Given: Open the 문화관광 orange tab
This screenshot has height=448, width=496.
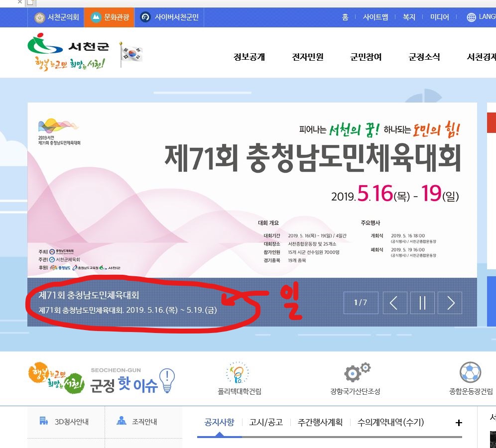Looking at the screenshot, I should click(x=110, y=17).
